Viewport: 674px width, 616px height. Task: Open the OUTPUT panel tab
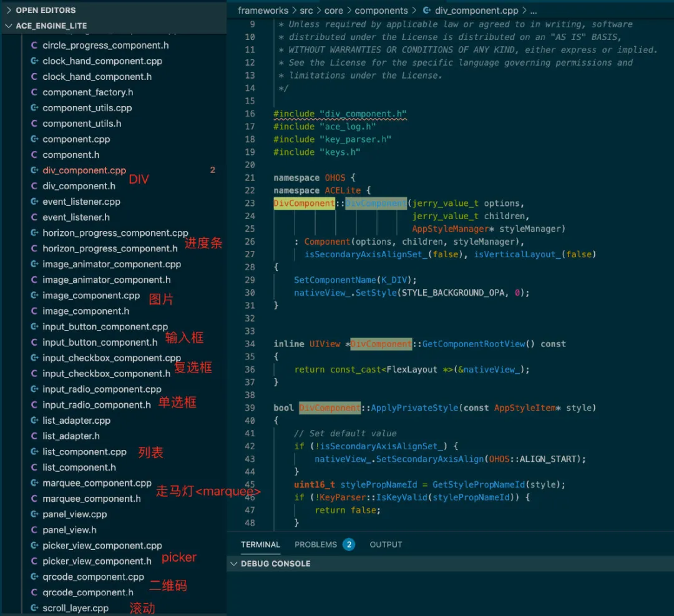tap(386, 545)
